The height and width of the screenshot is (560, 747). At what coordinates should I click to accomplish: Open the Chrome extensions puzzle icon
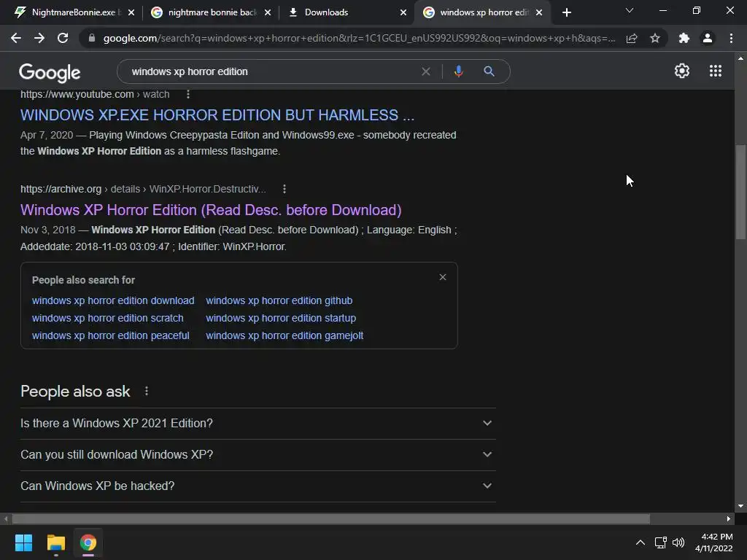[684, 38]
